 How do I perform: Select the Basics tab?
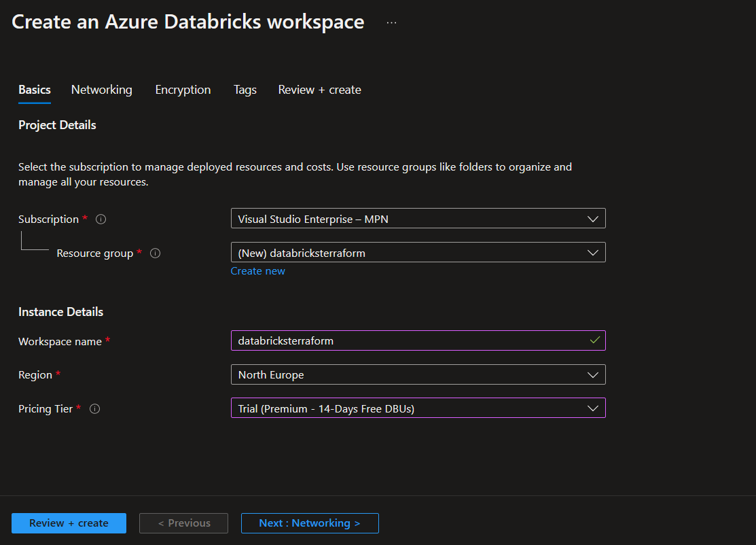[x=35, y=90]
